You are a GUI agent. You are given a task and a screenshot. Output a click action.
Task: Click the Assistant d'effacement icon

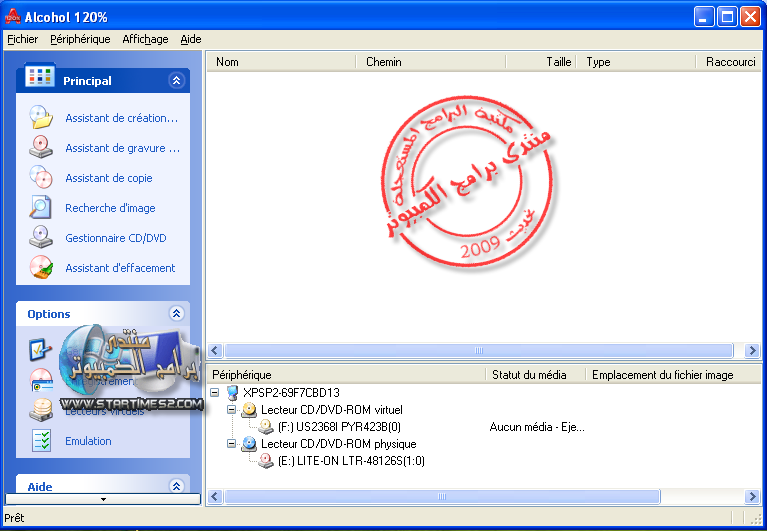click(41, 267)
